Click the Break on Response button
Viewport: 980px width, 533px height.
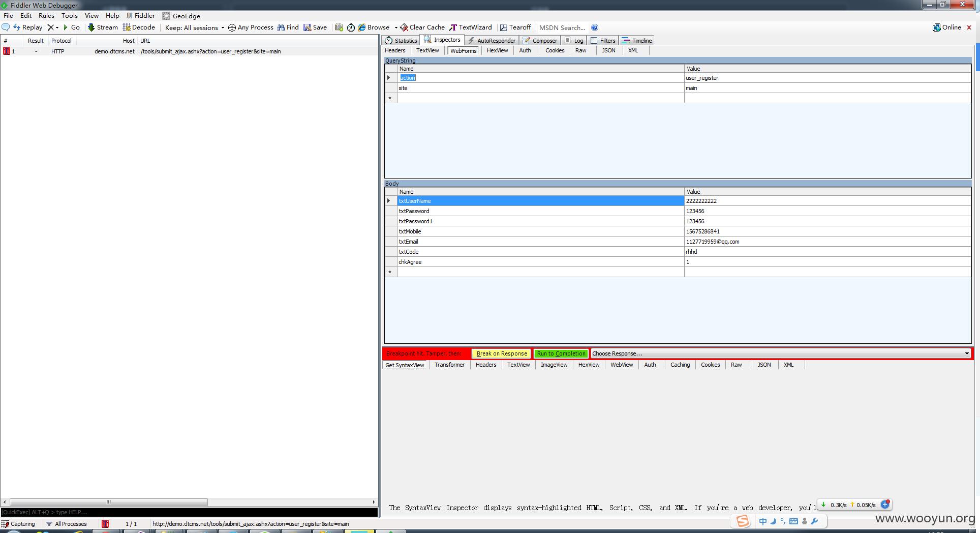pos(502,353)
